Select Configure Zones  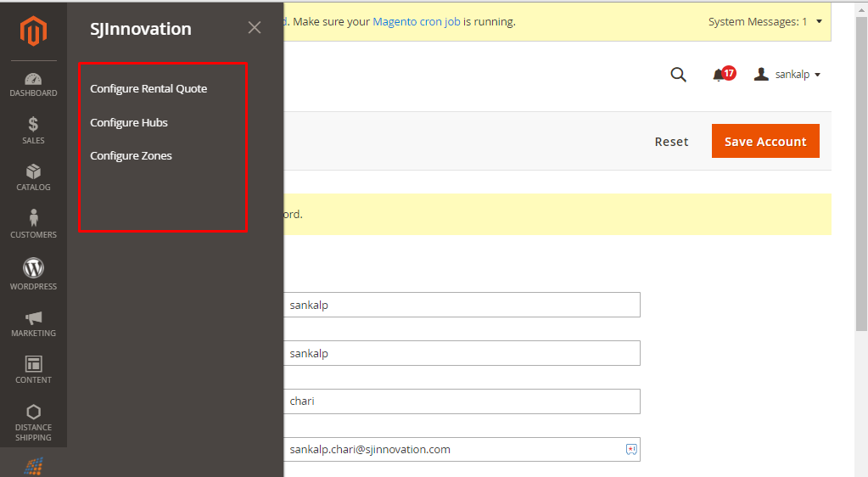tap(131, 155)
